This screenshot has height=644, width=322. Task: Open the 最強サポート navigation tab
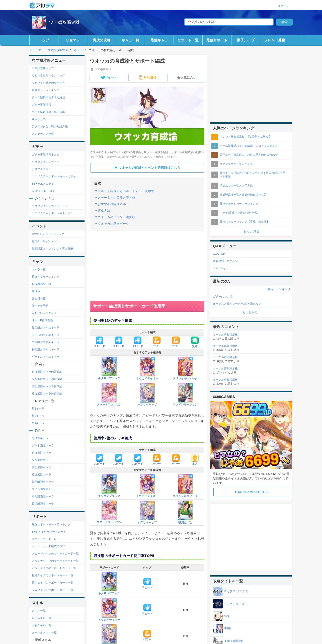pos(217,40)
